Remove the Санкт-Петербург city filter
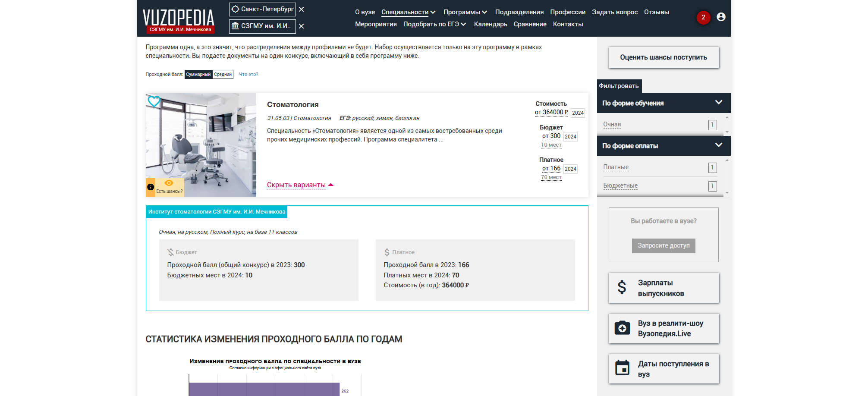 [302, 9]
